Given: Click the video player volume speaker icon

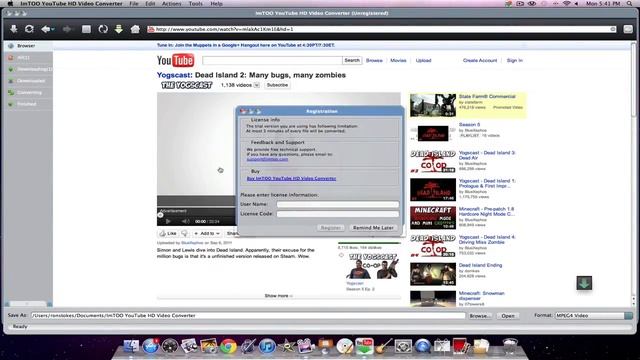Looking at the screenshot, I should coord(186,221).
